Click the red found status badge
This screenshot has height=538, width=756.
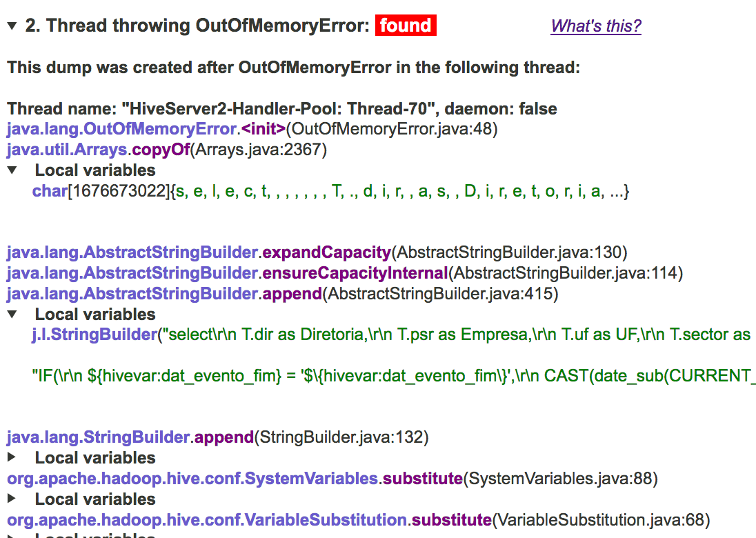pyautogui.click(x=406, y=26)
